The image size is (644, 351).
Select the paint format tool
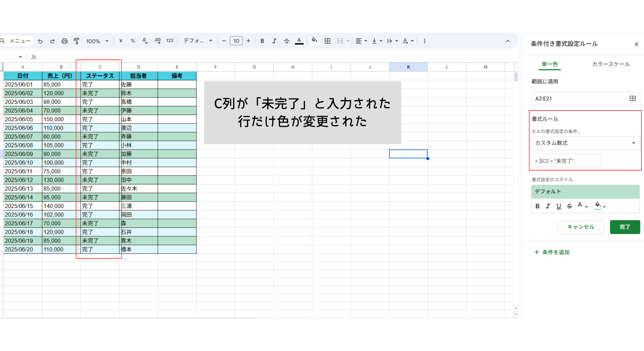pos(76,41)
